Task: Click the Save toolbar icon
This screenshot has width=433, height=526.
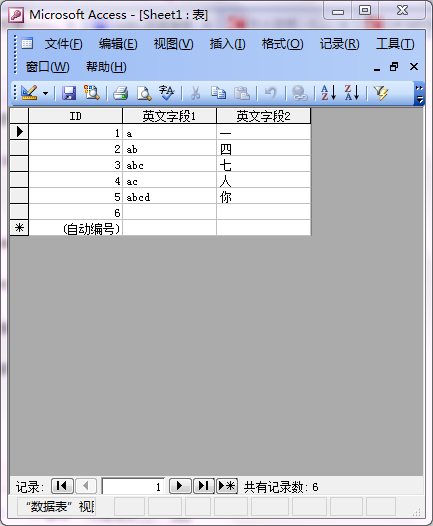Action: click(69, 93)
